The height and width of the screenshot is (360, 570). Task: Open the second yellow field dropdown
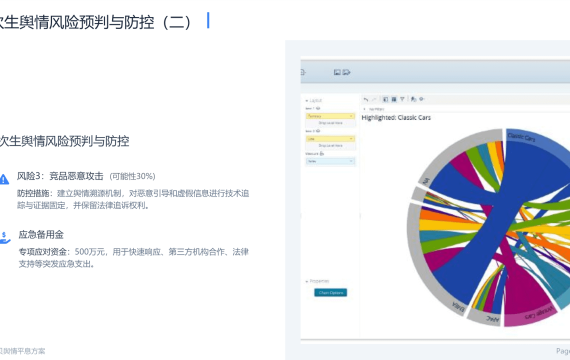330,139
